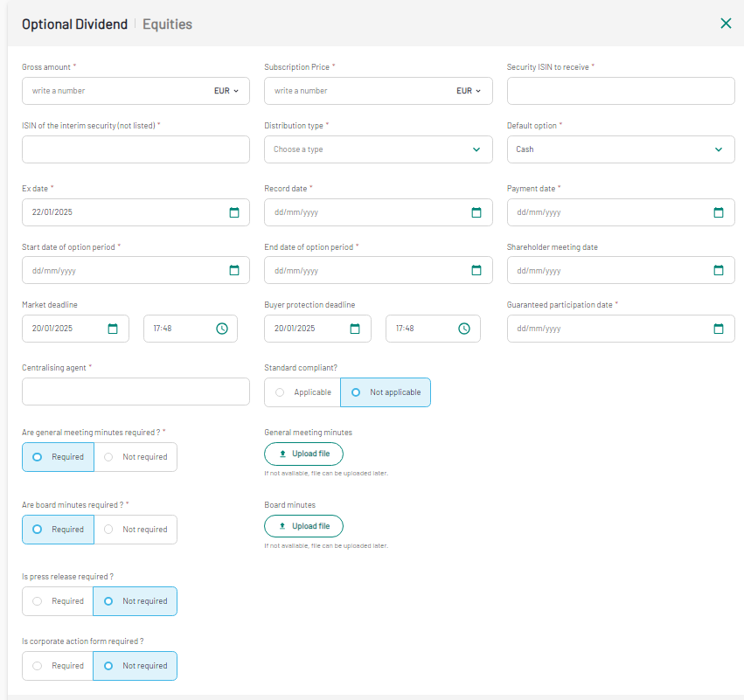Viewport: 744px width, 700px height.
Task: Expand the Distribution type dropdown
Action: click(x=378, y=149)
